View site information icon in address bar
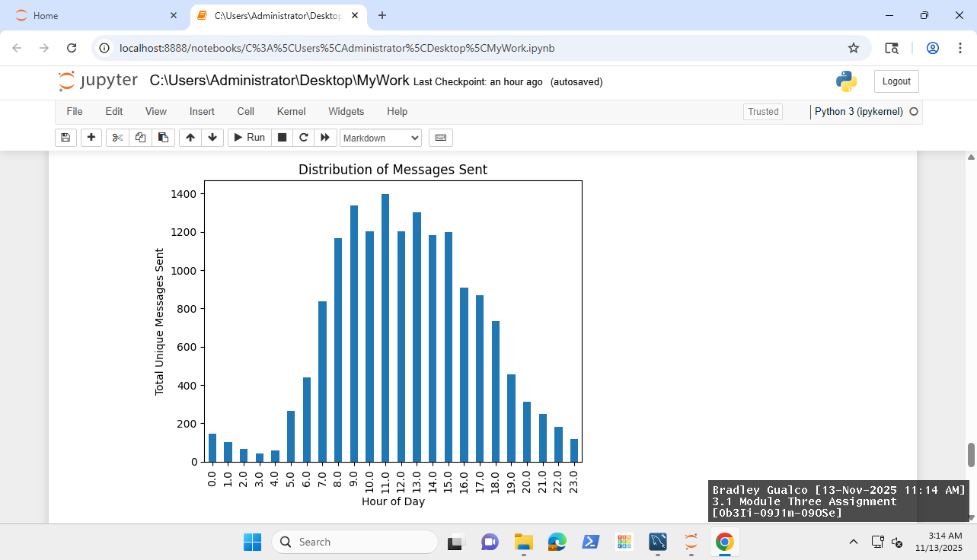 point(105,48)
